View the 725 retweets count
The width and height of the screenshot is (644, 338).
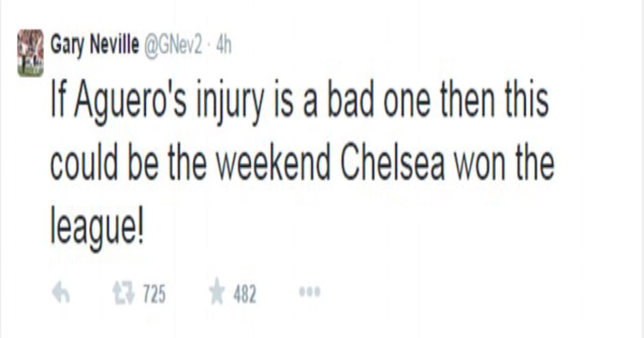[x=152, y=295]
